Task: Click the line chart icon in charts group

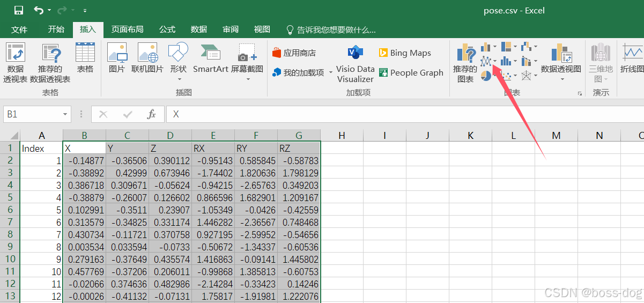Action: pyautogui.click(x=486, y=62)
